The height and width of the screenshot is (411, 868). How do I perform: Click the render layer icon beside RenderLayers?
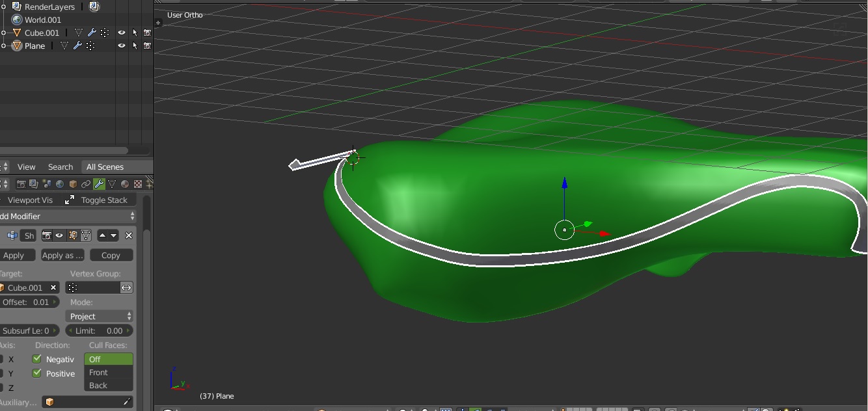click(x=94, y=7)
